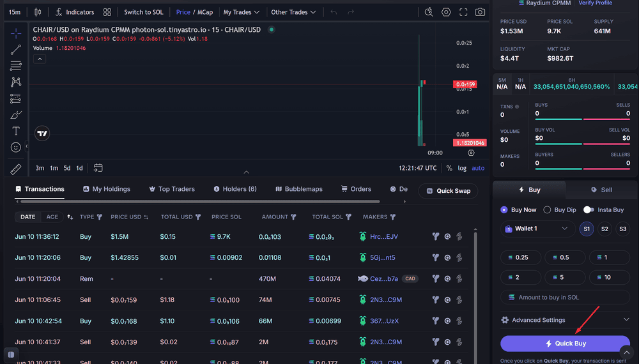Open price scale settings gear below axis

[x=471, y=153]
